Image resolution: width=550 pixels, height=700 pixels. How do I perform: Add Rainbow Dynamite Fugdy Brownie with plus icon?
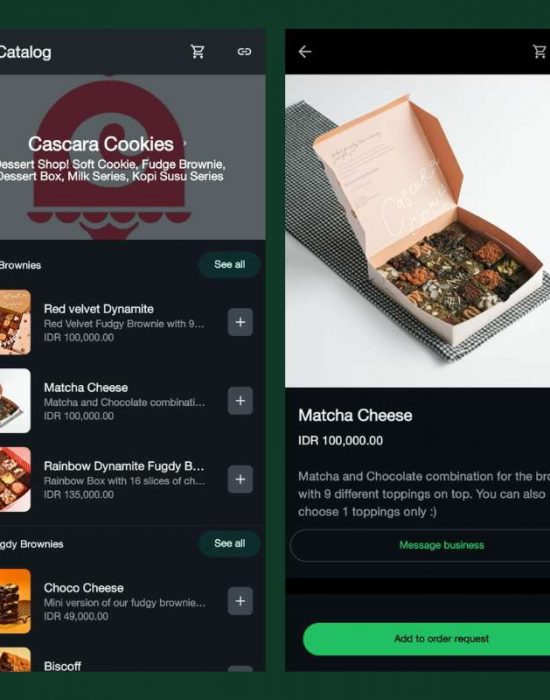(x=240, y=479)
